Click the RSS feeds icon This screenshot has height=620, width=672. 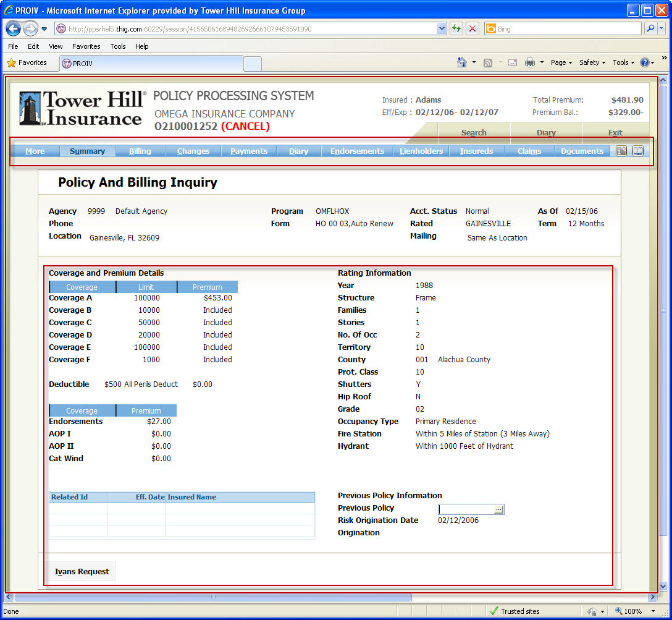click(x=488, y=62)
